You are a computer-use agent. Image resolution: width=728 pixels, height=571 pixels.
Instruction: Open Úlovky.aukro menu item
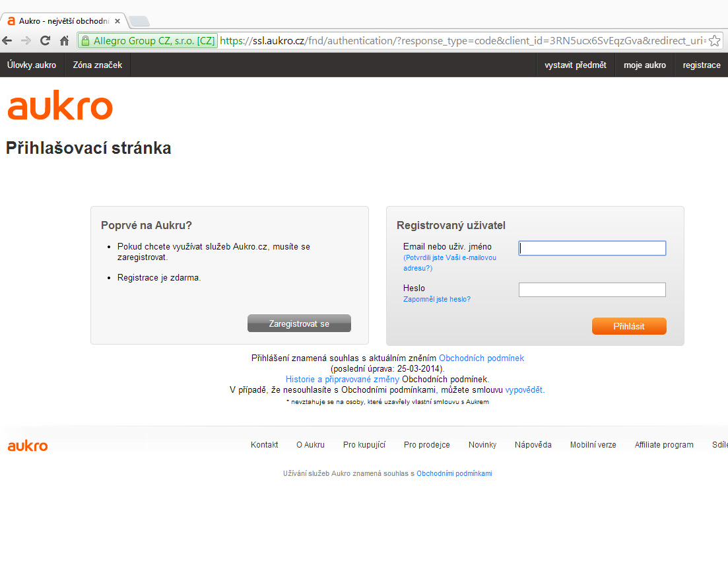(x=32, y=65)
